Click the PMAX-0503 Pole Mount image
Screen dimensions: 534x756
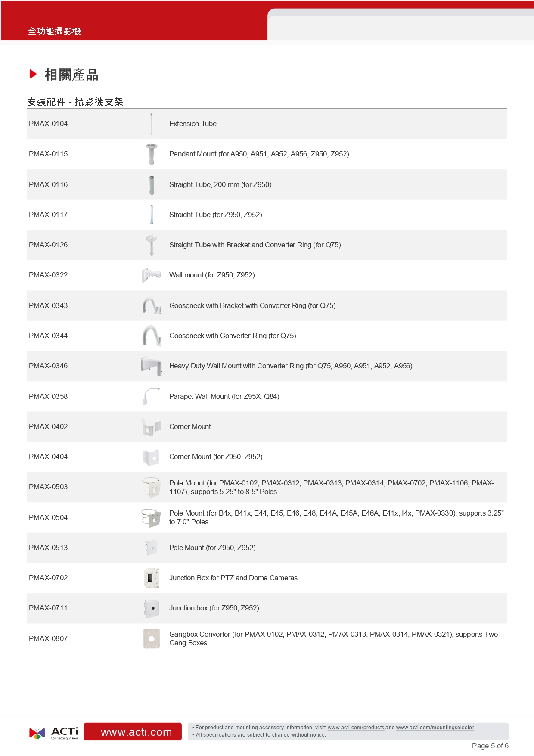click(152, 487)
